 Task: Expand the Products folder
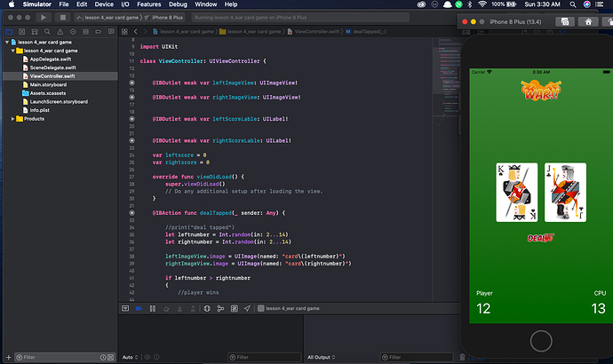click(12, 118)
